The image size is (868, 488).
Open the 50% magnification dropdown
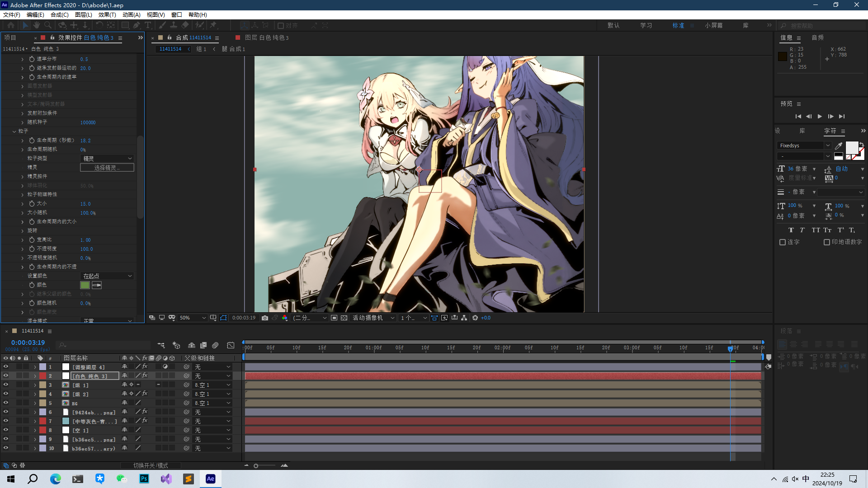[192, 318]
